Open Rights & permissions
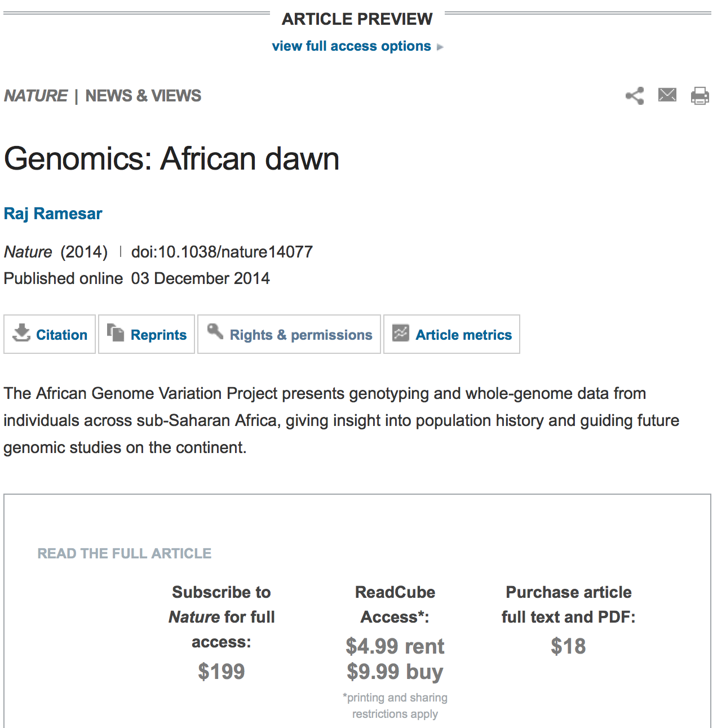 pos(301,335)
